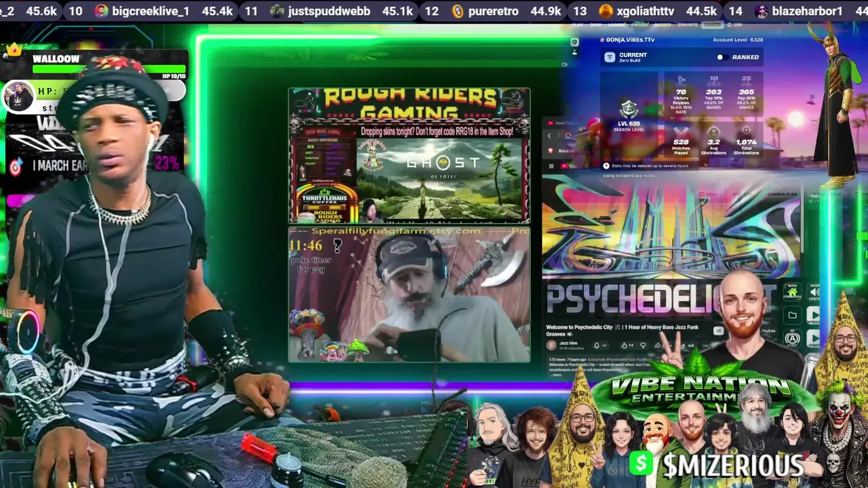Screen dimensions: 868x488
Task: Click 'blazeharbor1' in the top ticker
Action: click(807, 11)
